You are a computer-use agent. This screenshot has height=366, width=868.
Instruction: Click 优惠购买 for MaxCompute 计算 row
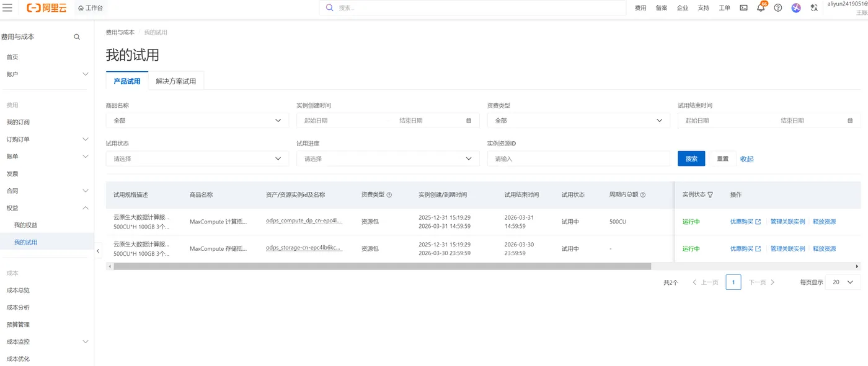745,222
